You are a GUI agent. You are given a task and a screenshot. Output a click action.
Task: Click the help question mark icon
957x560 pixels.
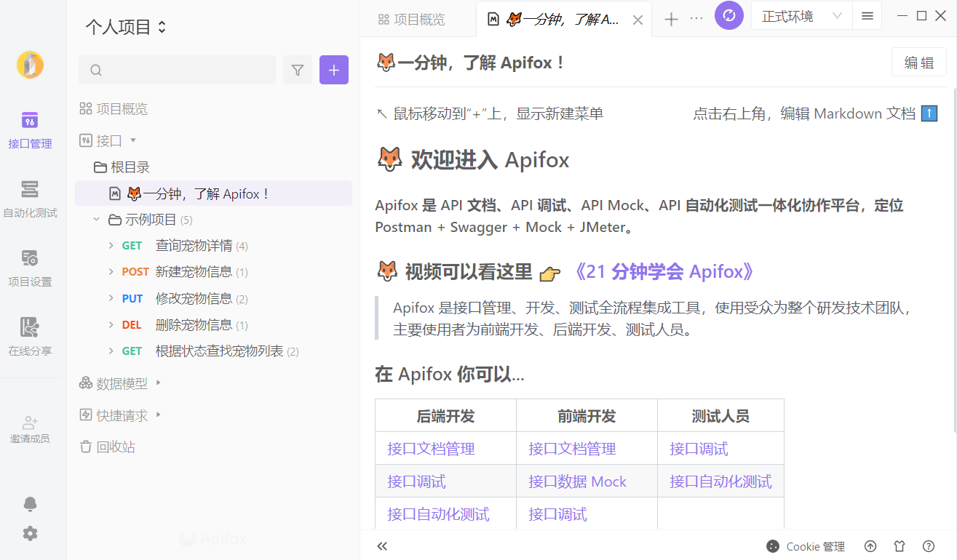tap(929, 546)
